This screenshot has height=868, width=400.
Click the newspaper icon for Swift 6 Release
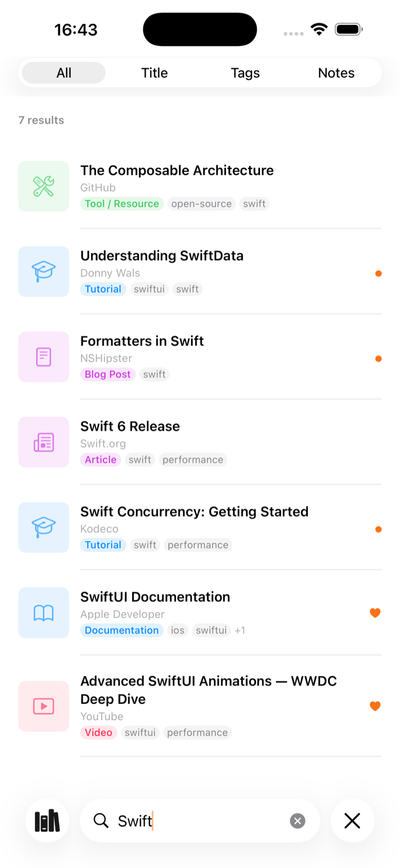click(x=44, y=442)
